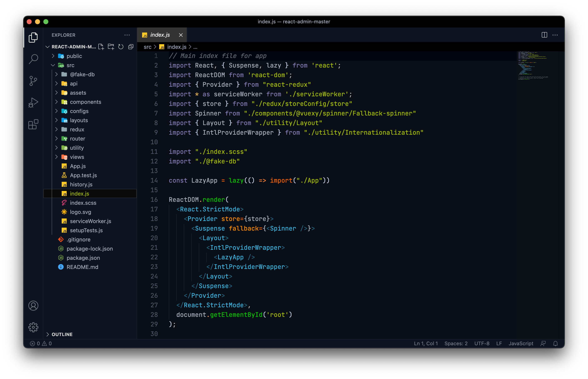Split the editor to the right
Image resolution: width=588 pixels, height=379 pixels.
[x=544, y=35]
